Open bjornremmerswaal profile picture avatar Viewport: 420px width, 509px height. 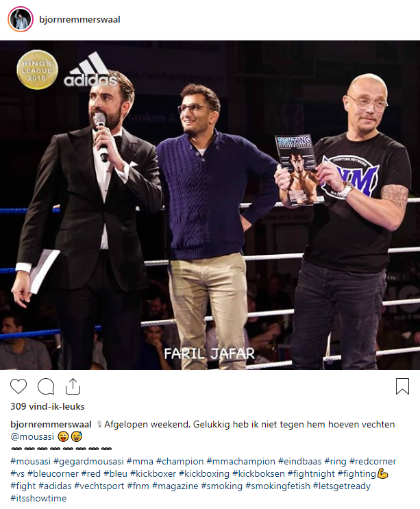click(x=21, y=19)
